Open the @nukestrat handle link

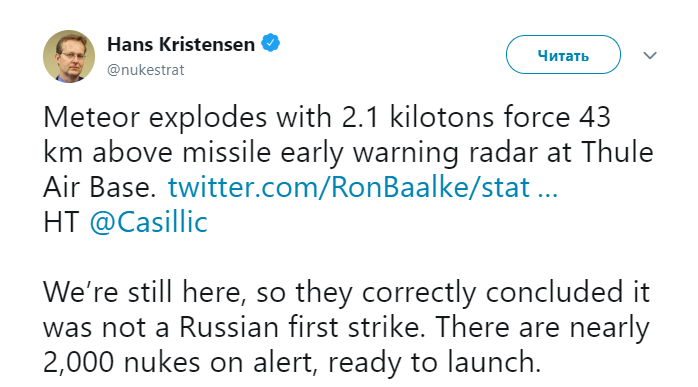146,70
